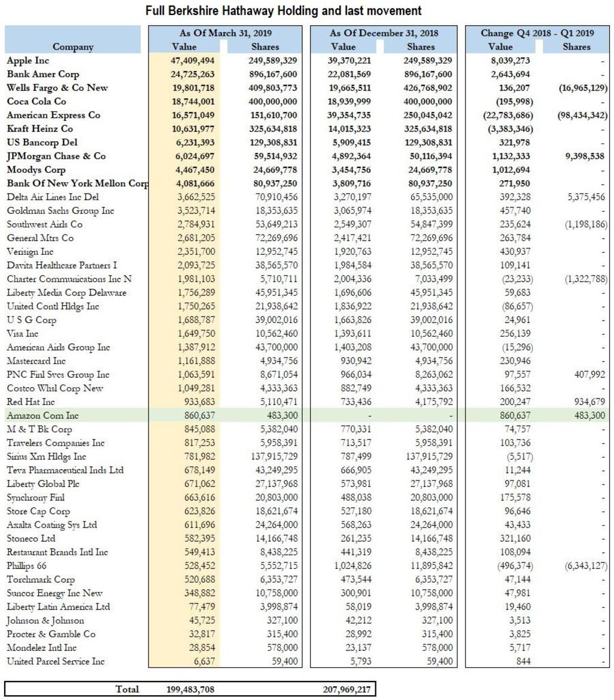The width and height of the screenshot is (614, 700).
Task: Select the 'Johnson & Johnson' label
Action: pos(45,620)
